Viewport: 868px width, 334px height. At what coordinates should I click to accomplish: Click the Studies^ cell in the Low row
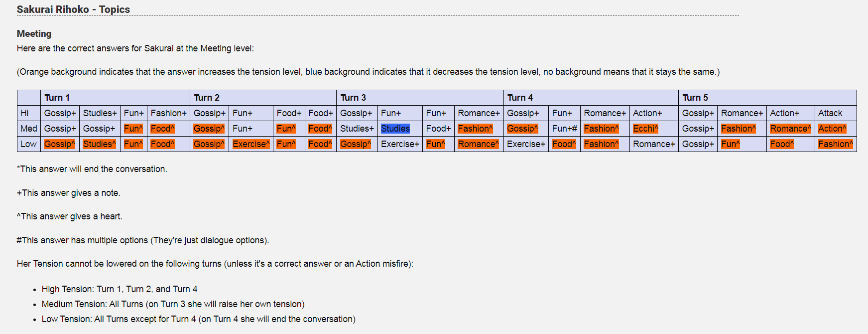click(100, 144)
